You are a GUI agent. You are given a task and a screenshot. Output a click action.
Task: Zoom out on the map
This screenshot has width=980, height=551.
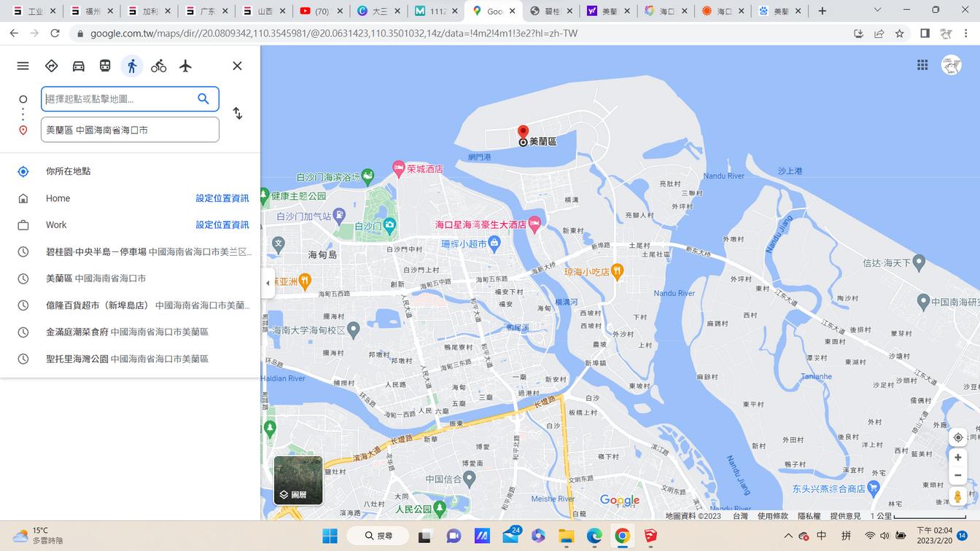coord(958,475)
